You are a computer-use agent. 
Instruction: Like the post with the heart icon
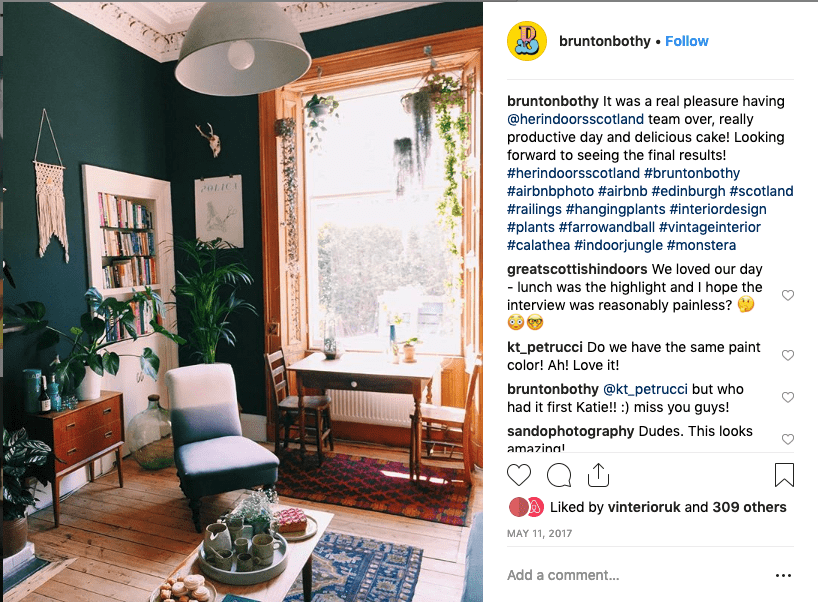tap(519, 475)
